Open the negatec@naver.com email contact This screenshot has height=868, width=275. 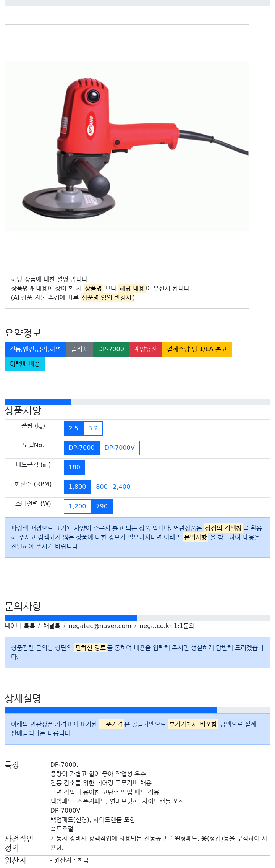tap(100, 626)
